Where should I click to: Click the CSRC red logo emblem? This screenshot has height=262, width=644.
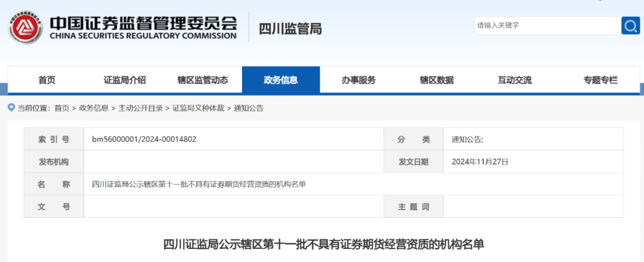pos(26,27)
